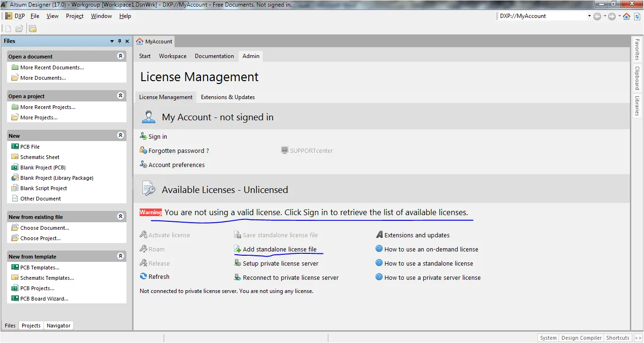Close the Files panel

pos(127,42)
